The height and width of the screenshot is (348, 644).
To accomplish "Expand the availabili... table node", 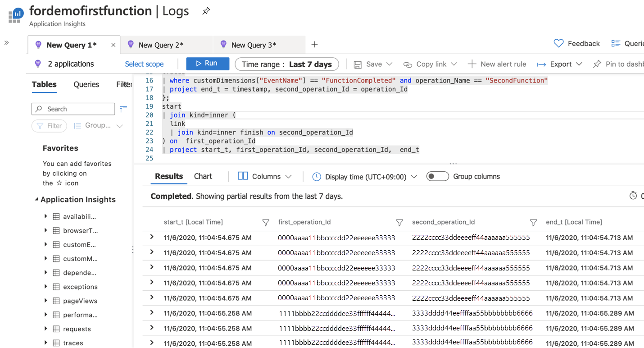I will tap(45, 216).
